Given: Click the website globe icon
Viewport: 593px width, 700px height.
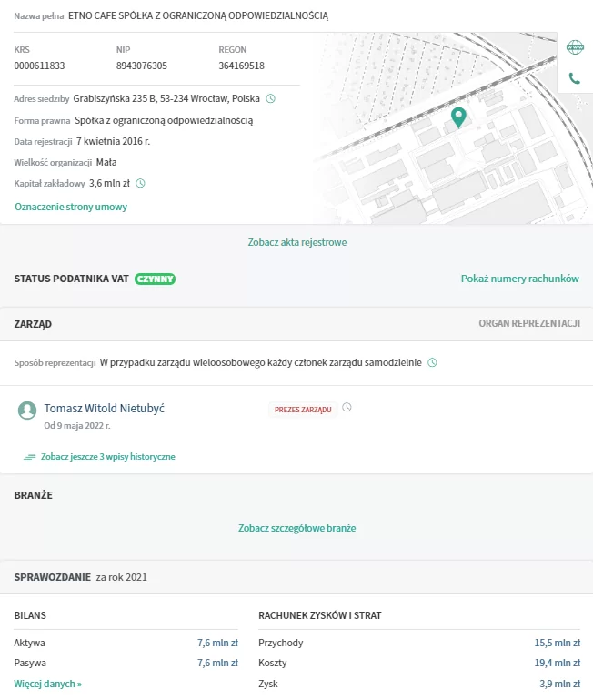Looking at the screenshot, I should coord(575,47).
